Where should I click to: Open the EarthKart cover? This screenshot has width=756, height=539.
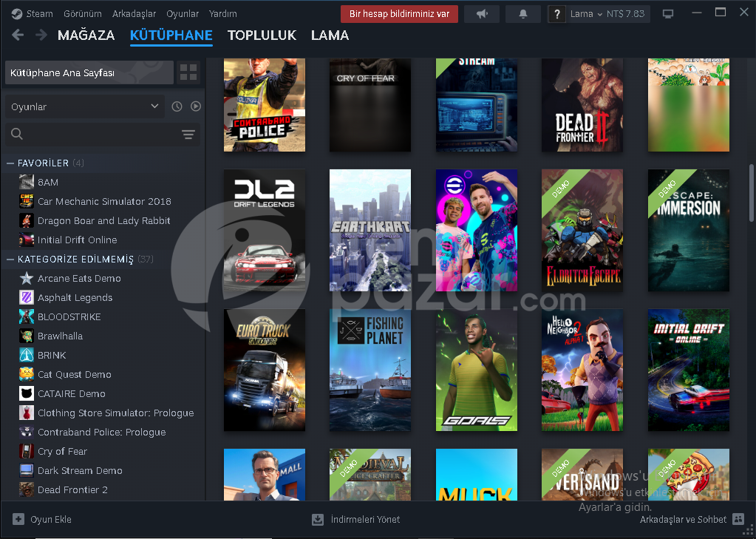coord(370,230)
